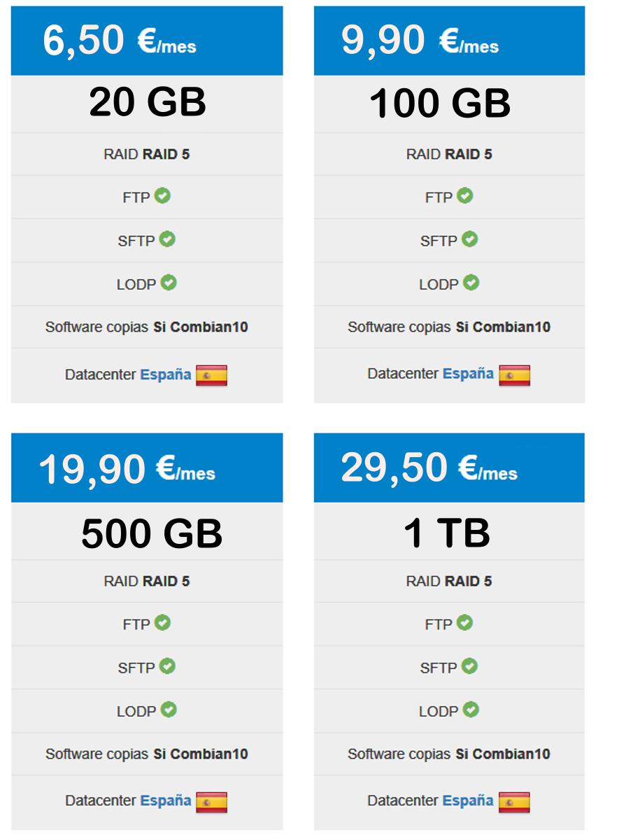Click the FTP checkmark in the 20 GB plan

pos(162,196)
